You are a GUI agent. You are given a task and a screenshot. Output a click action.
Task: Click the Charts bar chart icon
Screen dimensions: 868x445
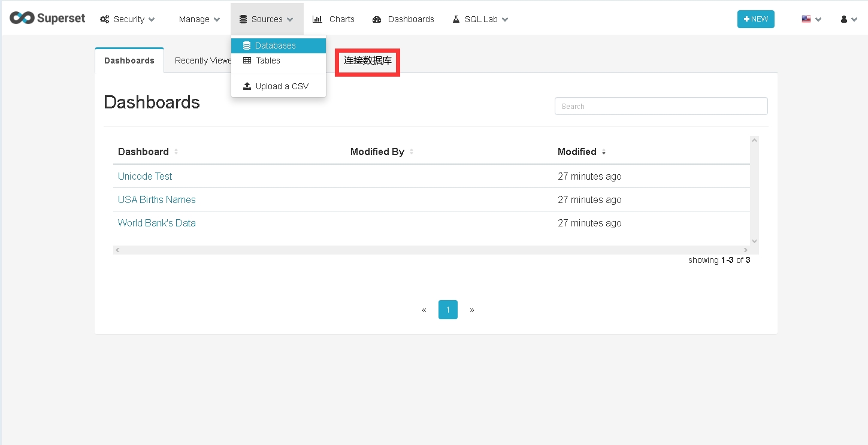317,19
